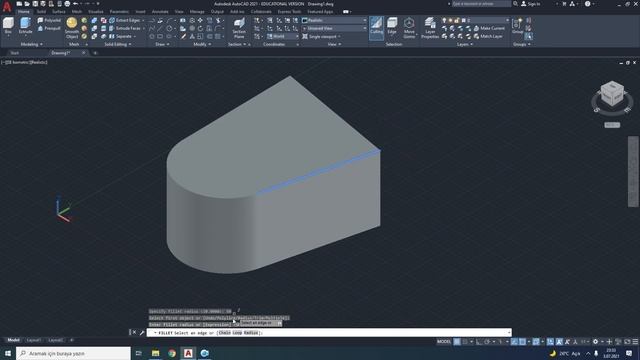The height and width of the screenshot is (360, 640).
Task: Open the Single viewport dropdown
Action: pos(322,36)
